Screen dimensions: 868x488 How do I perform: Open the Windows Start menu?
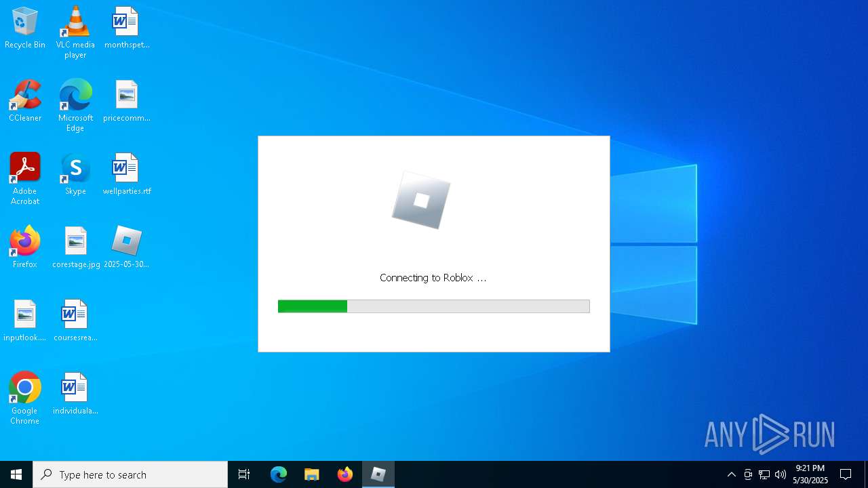click(16, 474)
